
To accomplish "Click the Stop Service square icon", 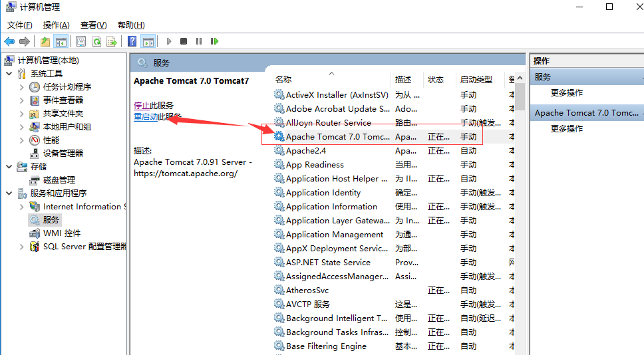I will 184,41.
